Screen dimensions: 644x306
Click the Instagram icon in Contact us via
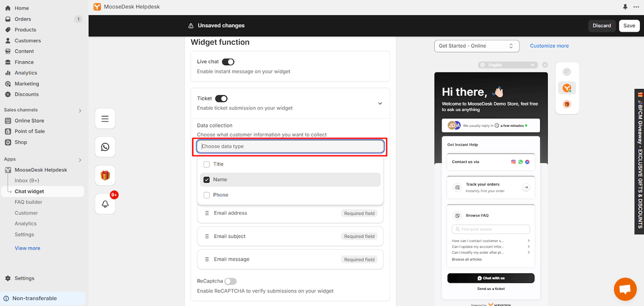(514, 162)
